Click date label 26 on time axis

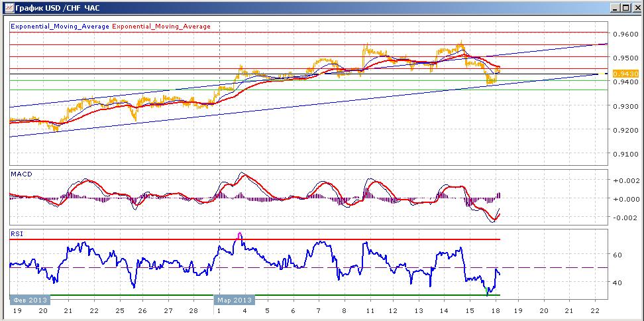tap(142, 311)
